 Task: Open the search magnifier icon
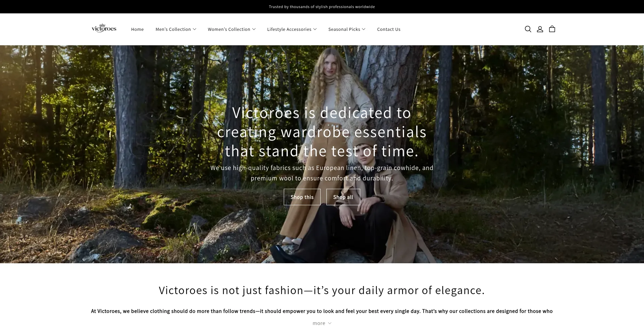click(528, 29)
